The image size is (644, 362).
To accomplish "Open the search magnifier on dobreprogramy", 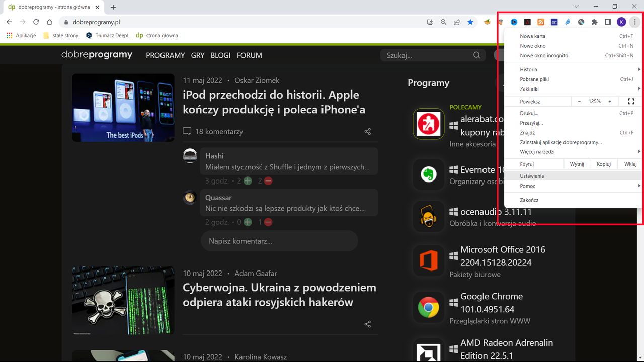I will [476, 55].
